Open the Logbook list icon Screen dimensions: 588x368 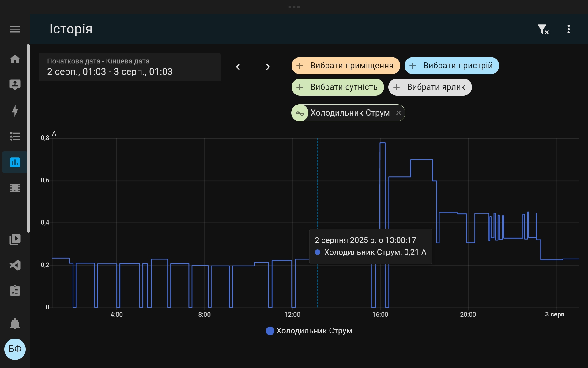(15, 136)
